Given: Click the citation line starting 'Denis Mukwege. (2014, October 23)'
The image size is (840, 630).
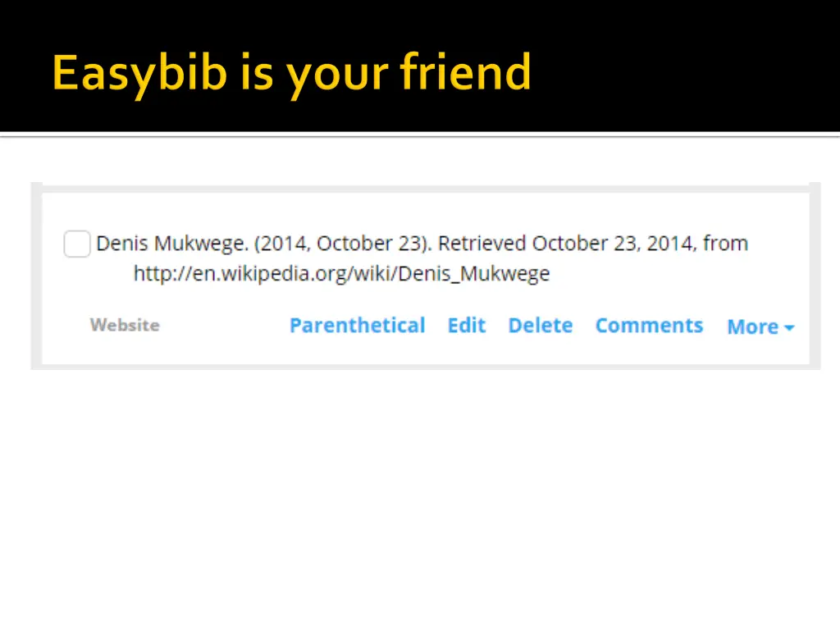Looking at the screenshot, I should point(422,243).
